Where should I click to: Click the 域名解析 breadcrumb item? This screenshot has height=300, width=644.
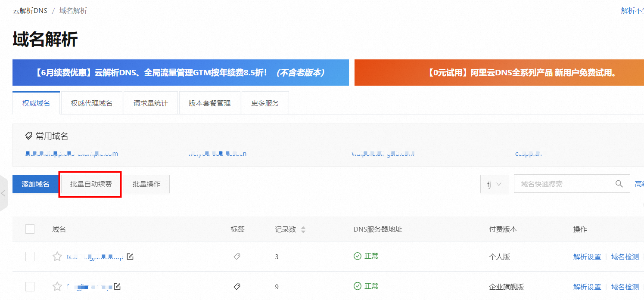click(73, 11)
